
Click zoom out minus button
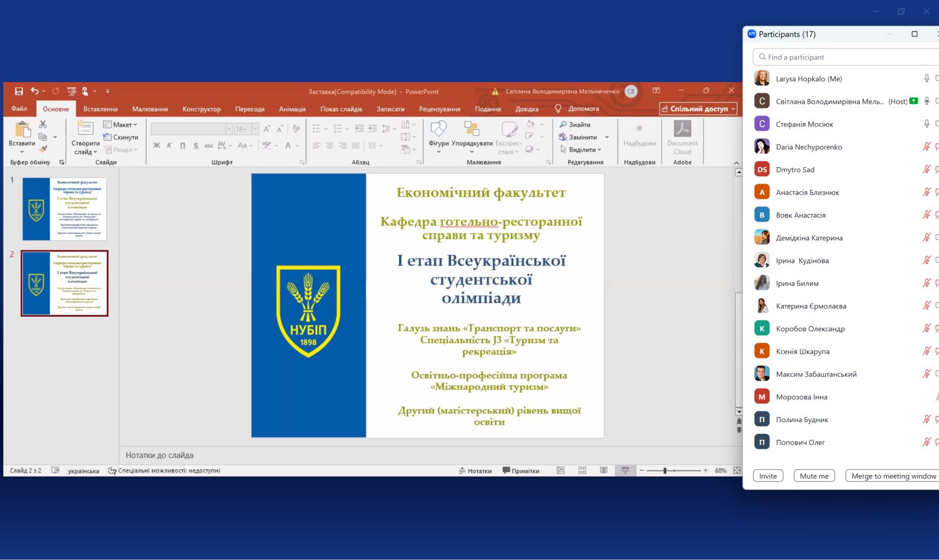click(641, 471)
